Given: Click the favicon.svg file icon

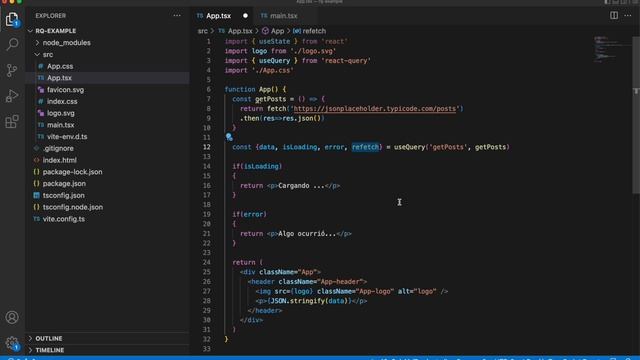Looking at the screenshot, I should (x=40, y=90).
